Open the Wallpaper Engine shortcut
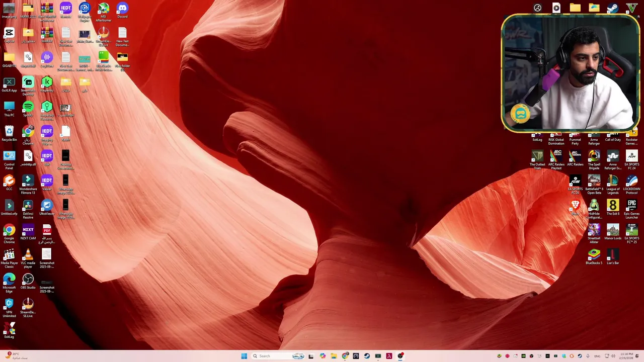 pyautogui.click(x=85, y=12)
